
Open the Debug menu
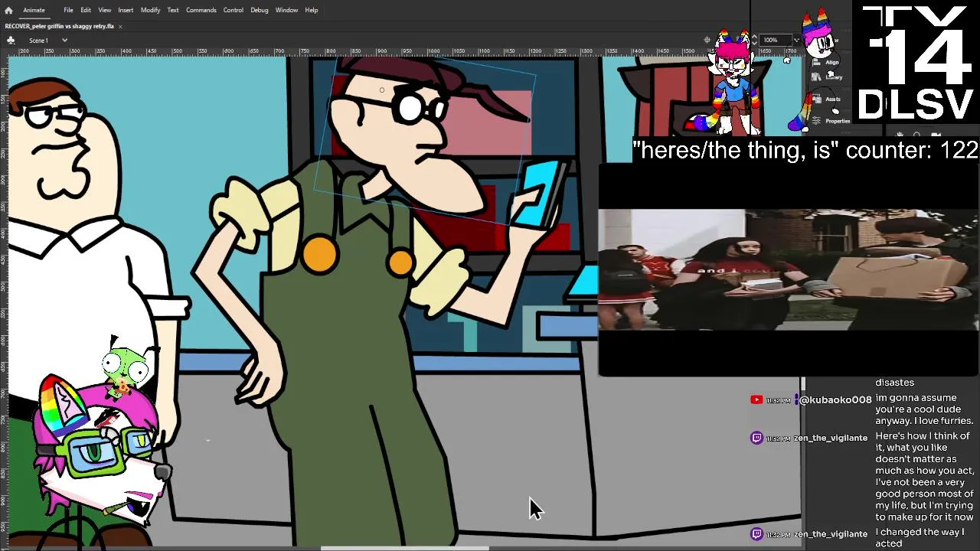click(x=260, y=10)
